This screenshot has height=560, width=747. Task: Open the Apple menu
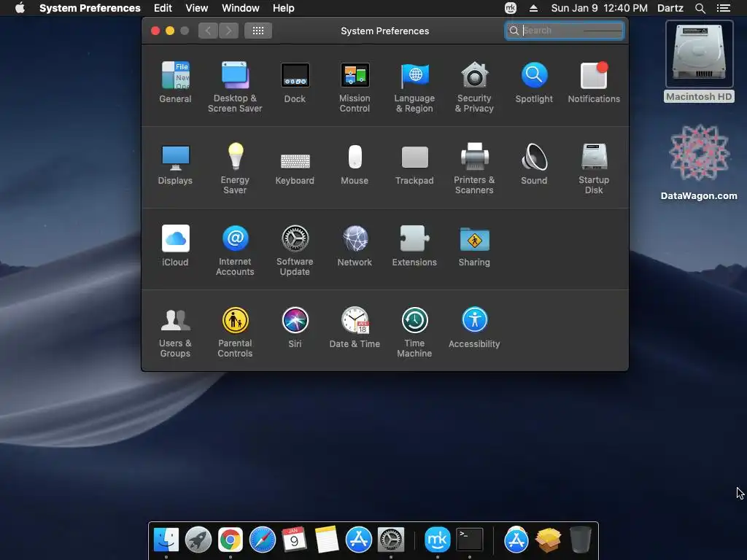[x=20, y=8]
